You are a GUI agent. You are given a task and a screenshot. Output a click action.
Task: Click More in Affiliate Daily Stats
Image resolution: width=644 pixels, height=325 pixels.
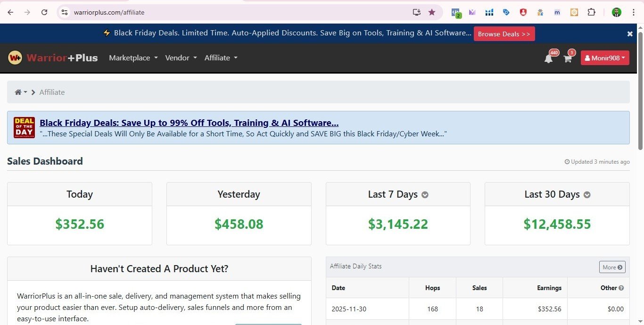point(612,267)
